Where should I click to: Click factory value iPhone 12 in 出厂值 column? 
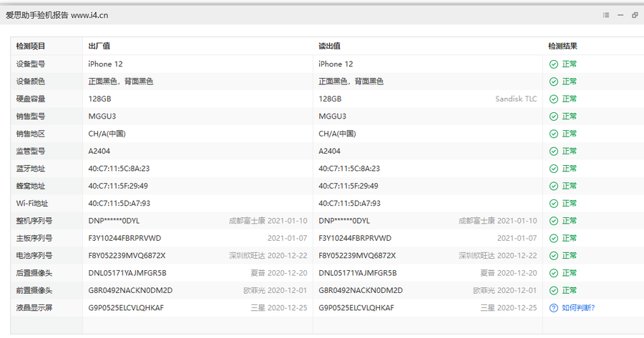106,64
